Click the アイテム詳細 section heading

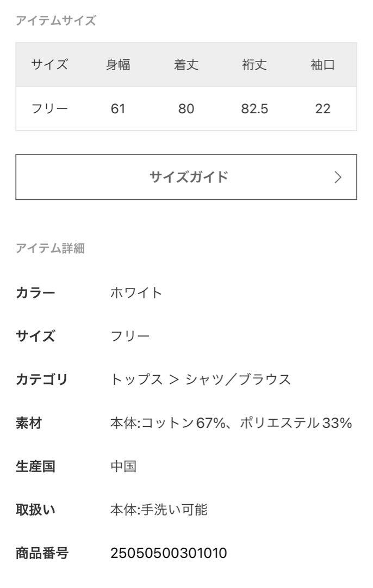[x=50, y=248]
